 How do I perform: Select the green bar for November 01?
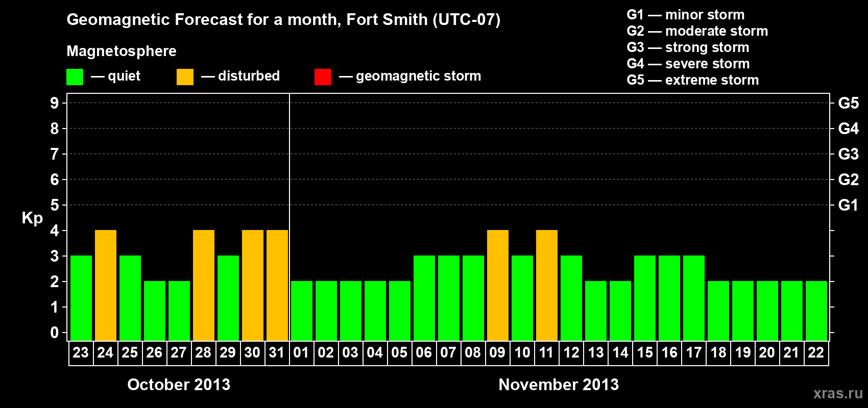point(302,311)
